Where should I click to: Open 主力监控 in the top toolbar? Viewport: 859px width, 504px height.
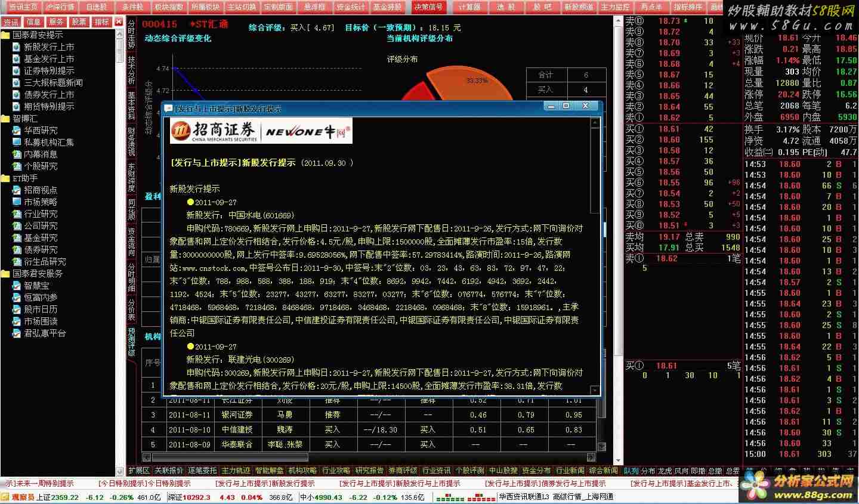pos(615,7)
